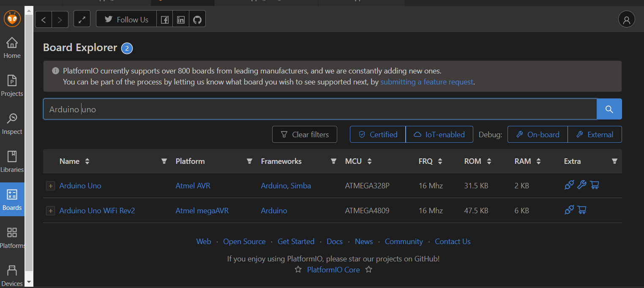Open the Arduino, Simba frameworks link
This screenshot has height=288, width=644.
[286, 186]
